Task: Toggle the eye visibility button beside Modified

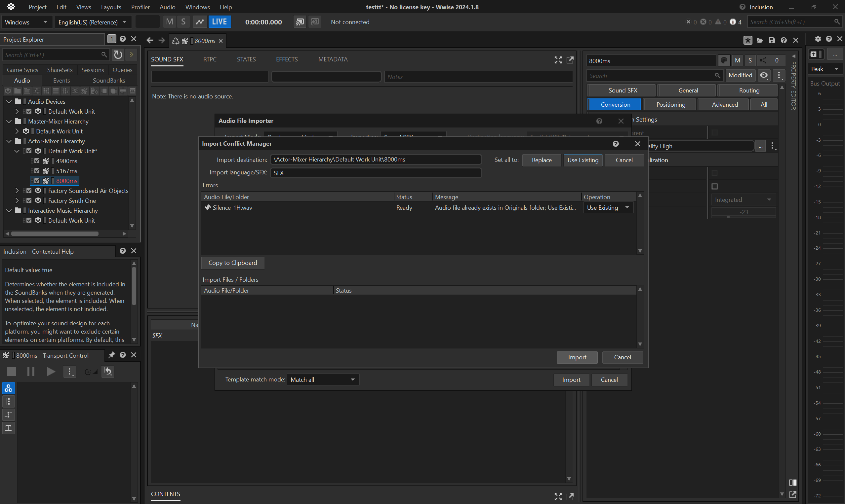Action: 764,75
